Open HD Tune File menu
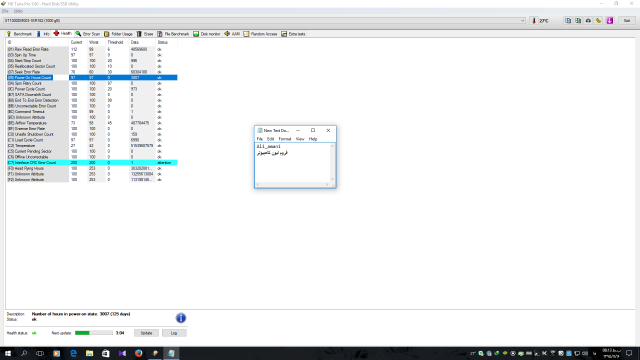The width and height of the screenshot is (640, 360). pyautogui.click(x=5, y=11)
